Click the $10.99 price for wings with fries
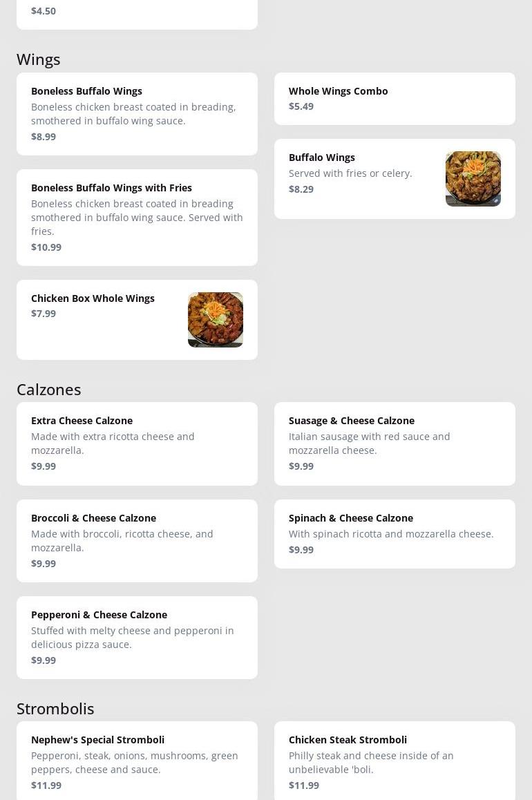 (x=46, y=247)
